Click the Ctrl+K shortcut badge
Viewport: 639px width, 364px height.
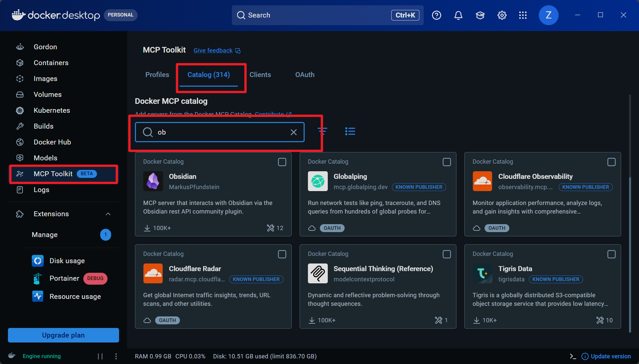(x=405, y=15)
